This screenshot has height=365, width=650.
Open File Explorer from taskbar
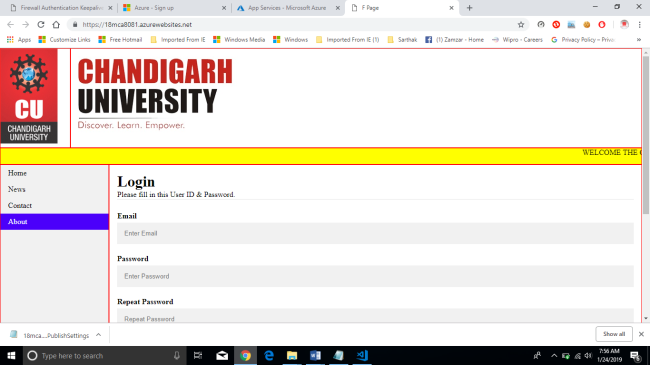tap(292, 355)
